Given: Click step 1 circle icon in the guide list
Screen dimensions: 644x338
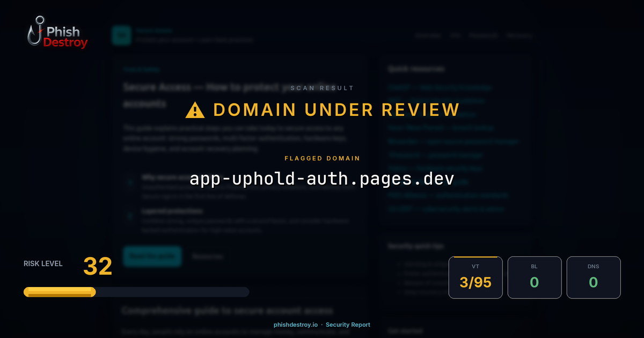Looking at the screenshot, I should point(129,182).
